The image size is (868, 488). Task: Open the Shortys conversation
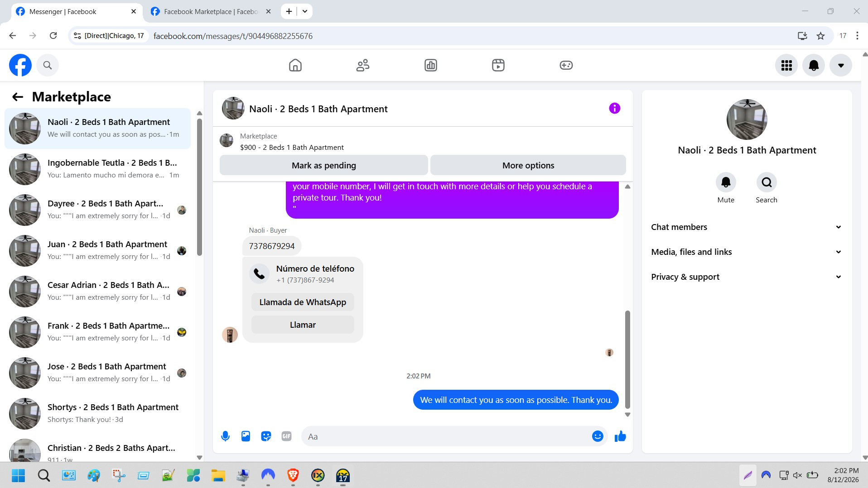tap(98, 414)
